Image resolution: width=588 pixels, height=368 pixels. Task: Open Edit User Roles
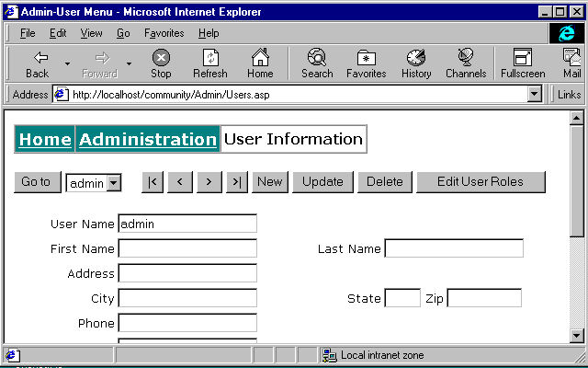(481, 182)
